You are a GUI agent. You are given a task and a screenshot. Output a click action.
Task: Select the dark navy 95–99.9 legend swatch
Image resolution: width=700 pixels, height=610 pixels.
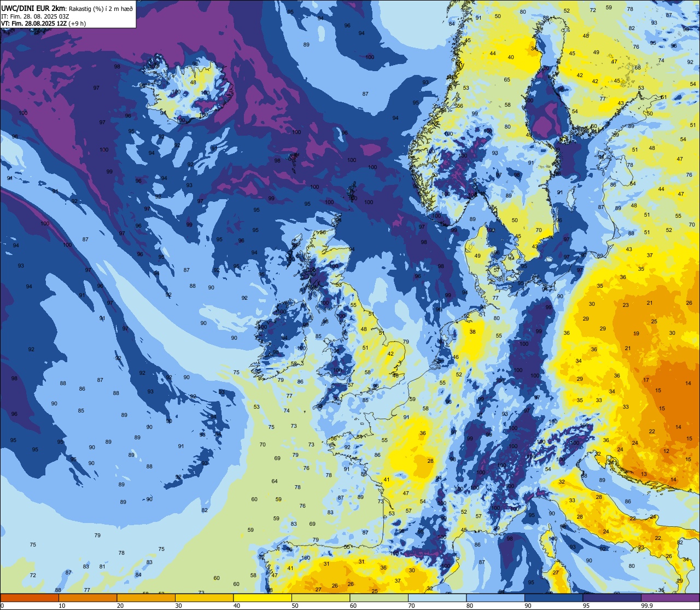(x=612, y=597)
